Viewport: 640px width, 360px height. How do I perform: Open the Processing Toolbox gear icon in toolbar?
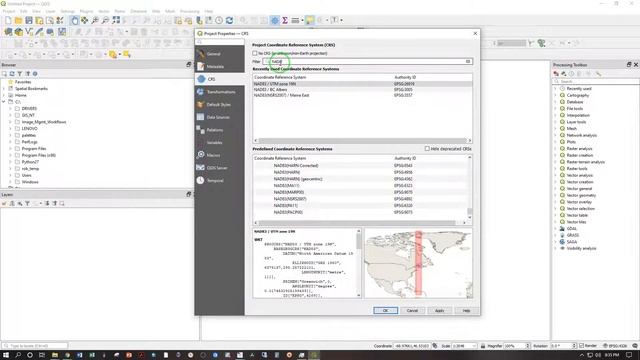pyautogui.click(x=275, y=20)
